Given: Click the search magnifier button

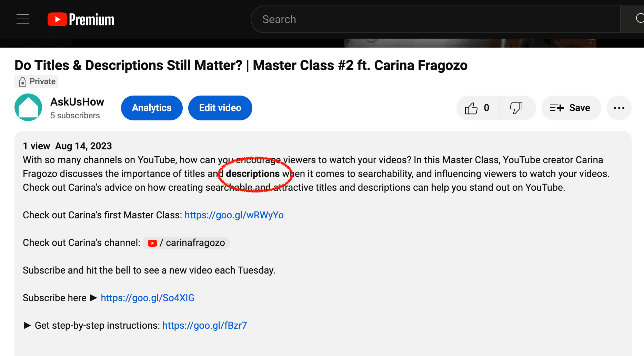Looking at the screenshot, I should coord(637,19).
